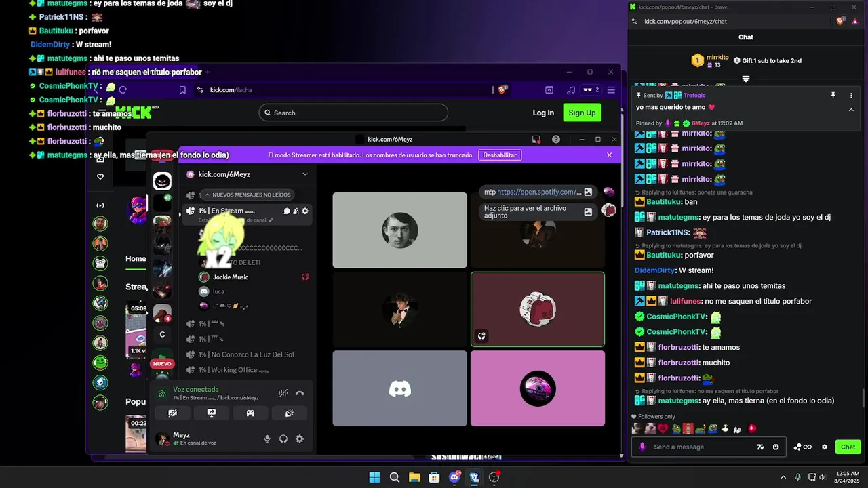Reload the kick.com/facha browser page
This screenshot has height=488, width=868.
click(x=123, y=89)
